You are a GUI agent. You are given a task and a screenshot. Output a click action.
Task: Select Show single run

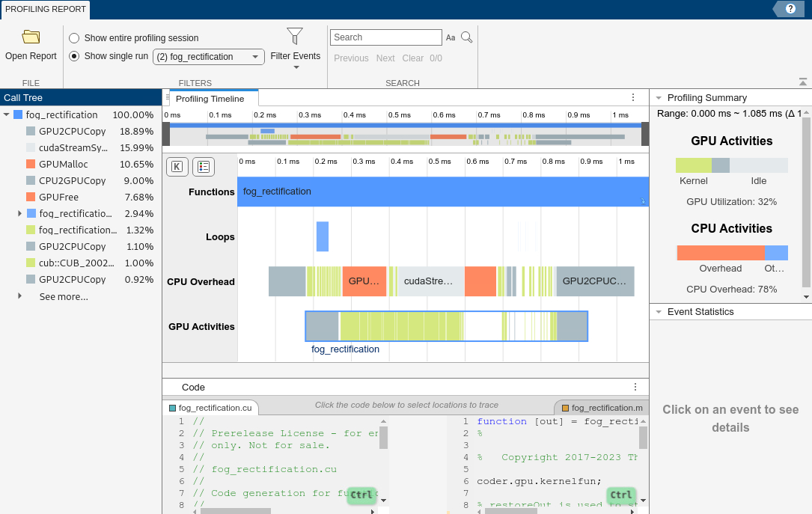point(74,56)
